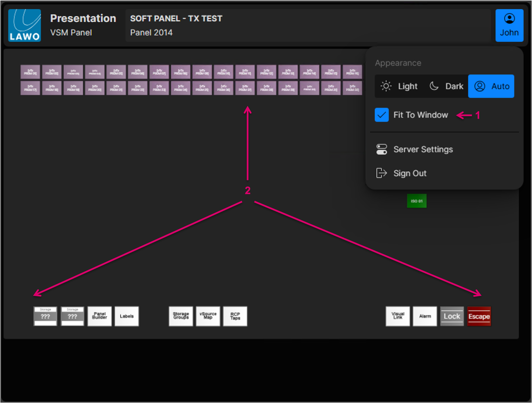Select the green ISO 01 button

[416, 201]
